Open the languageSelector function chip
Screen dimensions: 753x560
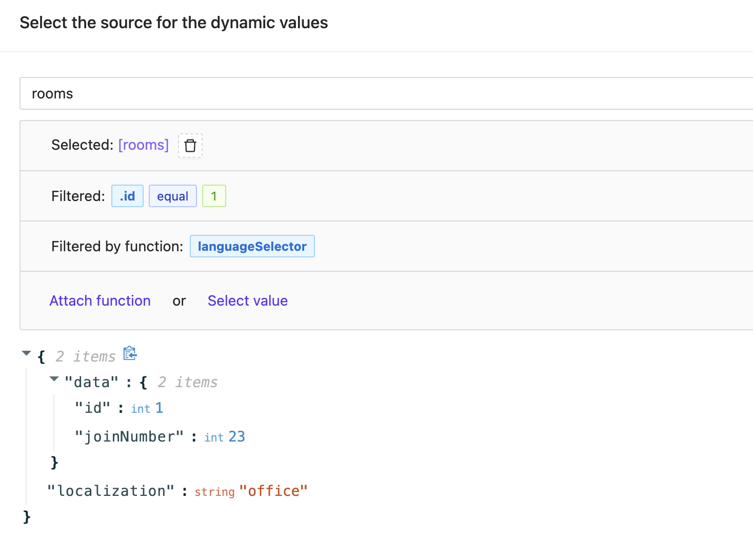(252, 246)
